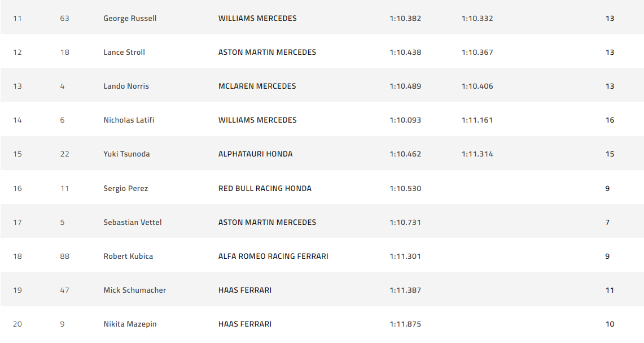Click George Russell's 1:10.332 lap time
The image size is (644, 343).
tap(477, 18)
